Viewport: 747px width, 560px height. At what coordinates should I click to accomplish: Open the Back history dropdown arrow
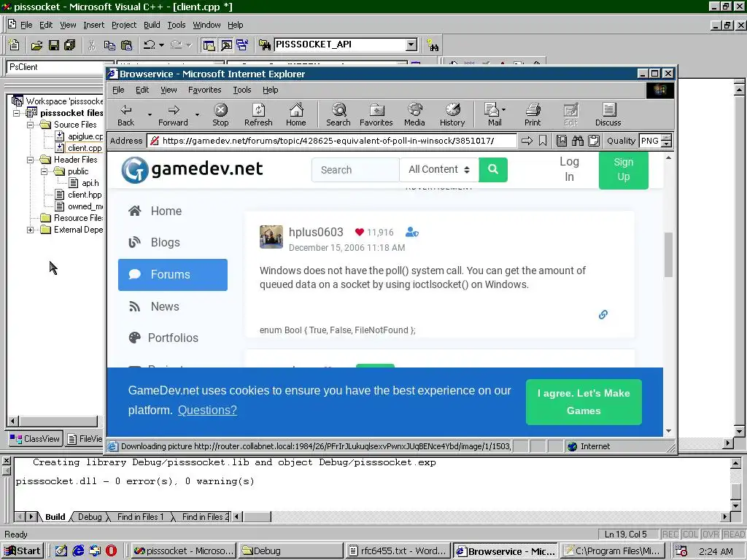pos(150,114)
